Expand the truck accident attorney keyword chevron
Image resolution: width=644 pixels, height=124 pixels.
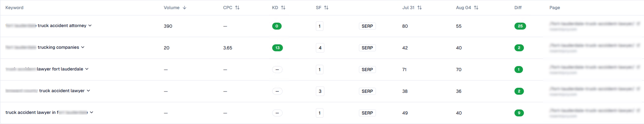(90, 25)
